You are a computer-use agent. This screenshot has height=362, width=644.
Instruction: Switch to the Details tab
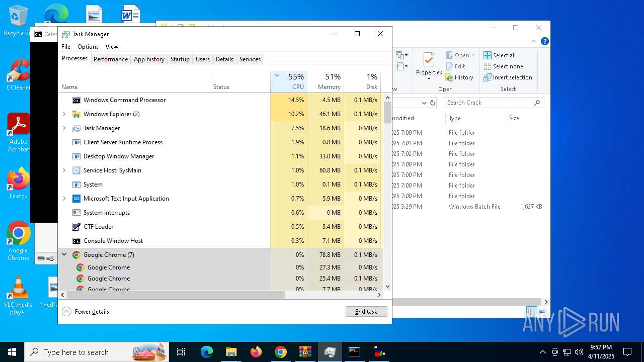click(224, 59)
